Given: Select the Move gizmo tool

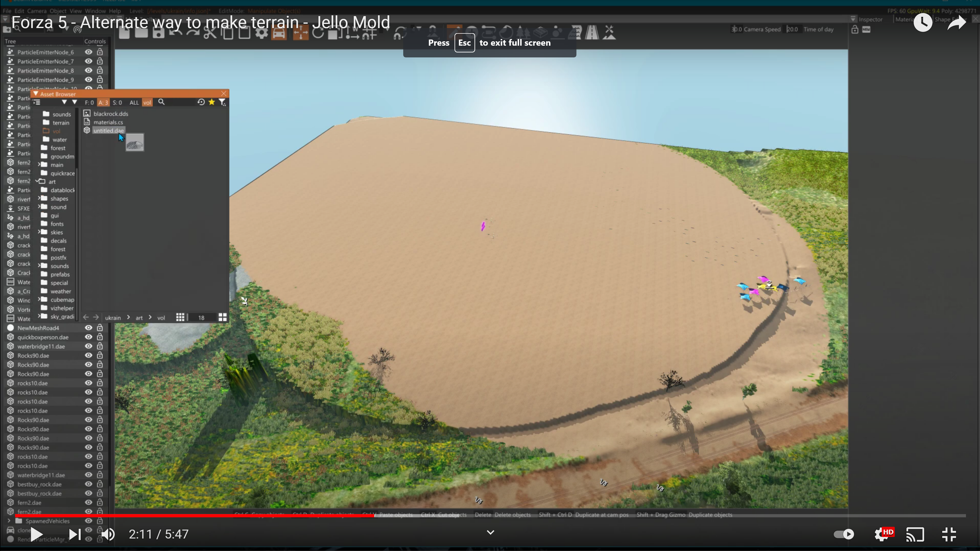Looking at the screenshot, I should [x=301, y=33].
